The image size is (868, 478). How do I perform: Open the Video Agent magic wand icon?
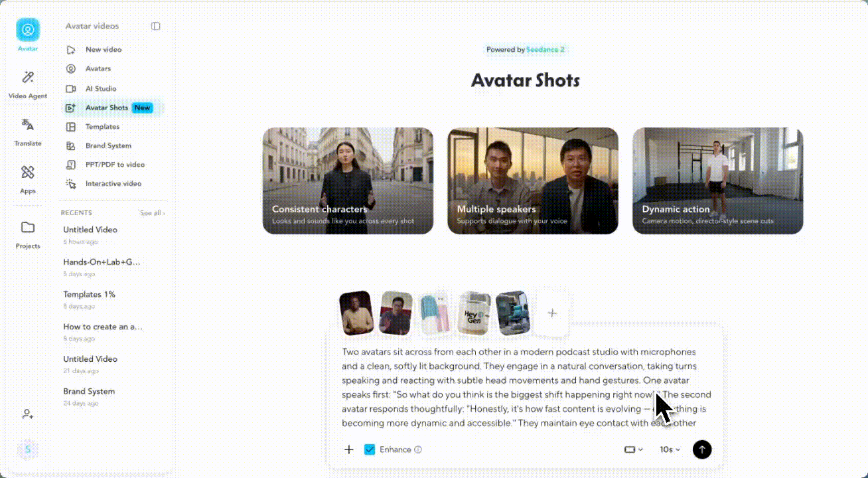pyautogui.click(x=28, y=78)
